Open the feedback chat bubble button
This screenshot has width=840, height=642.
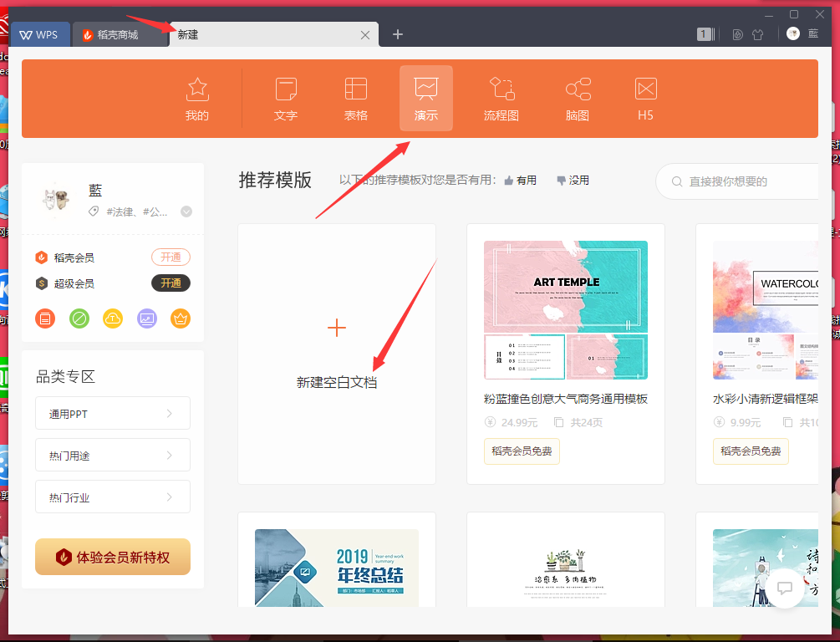pyautogui.click(x=785, y=588)
